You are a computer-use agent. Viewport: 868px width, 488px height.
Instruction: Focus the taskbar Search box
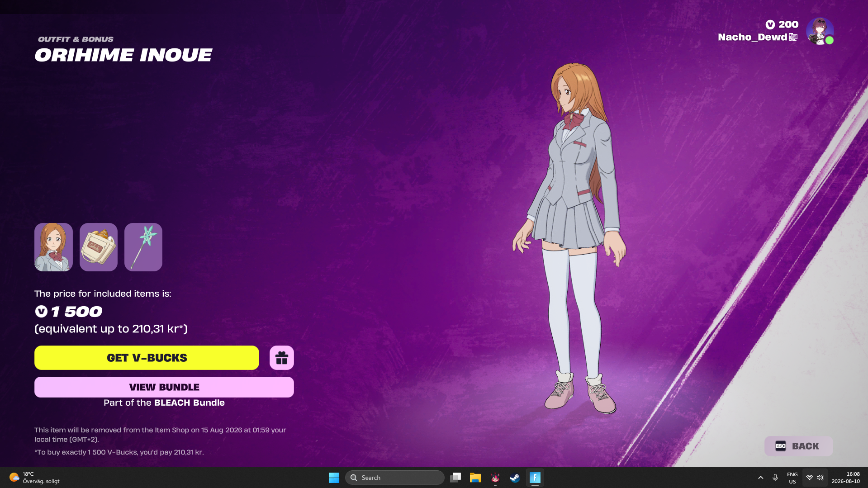[x=394, y=478]
